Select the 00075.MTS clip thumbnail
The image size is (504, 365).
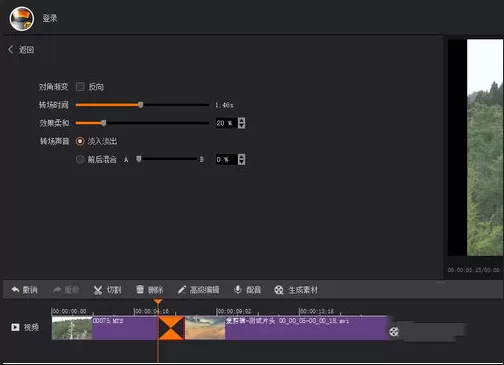click(72, 328)
